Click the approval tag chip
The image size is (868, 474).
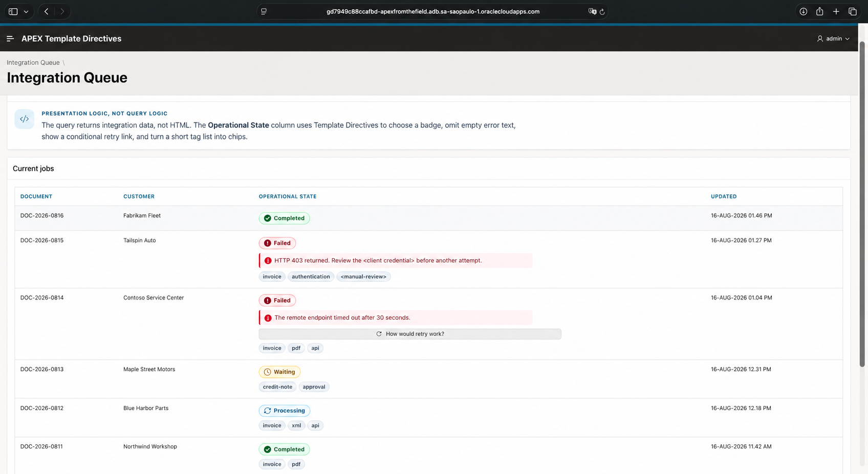click(x=314, y=387)
